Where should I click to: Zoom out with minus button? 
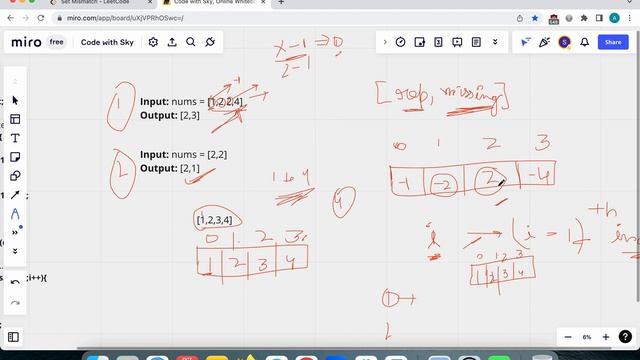point(568,337)
